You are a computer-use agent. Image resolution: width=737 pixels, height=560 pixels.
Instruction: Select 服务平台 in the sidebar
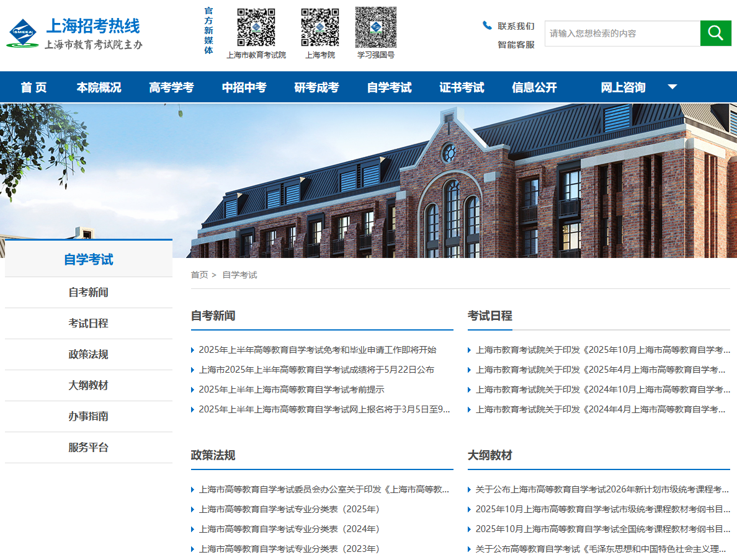tap(88, 447)
